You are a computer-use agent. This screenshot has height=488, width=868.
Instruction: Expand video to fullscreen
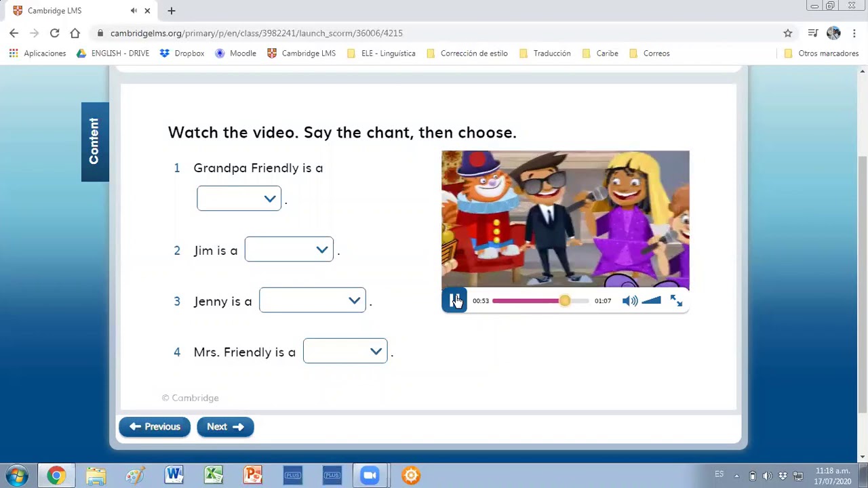point(676,301)
